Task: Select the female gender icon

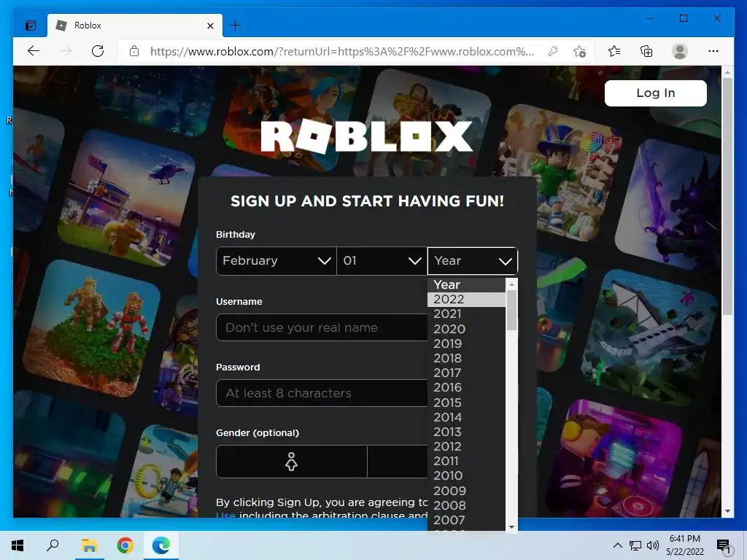Action: 291,462
